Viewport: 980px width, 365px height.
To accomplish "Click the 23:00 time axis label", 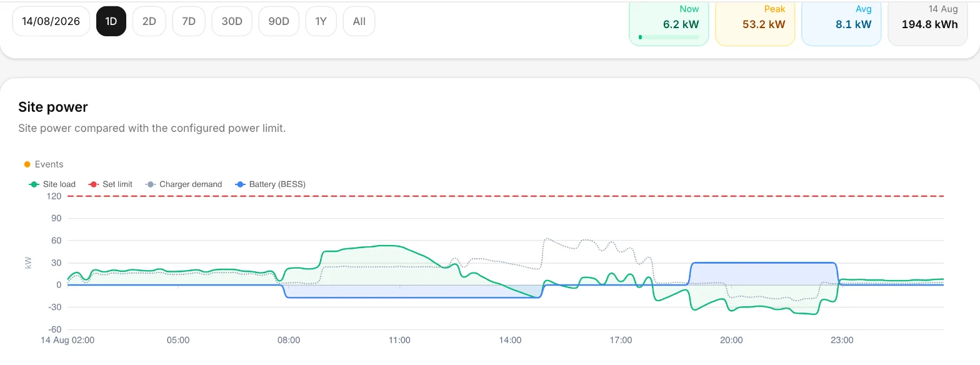I will point(842,341).
